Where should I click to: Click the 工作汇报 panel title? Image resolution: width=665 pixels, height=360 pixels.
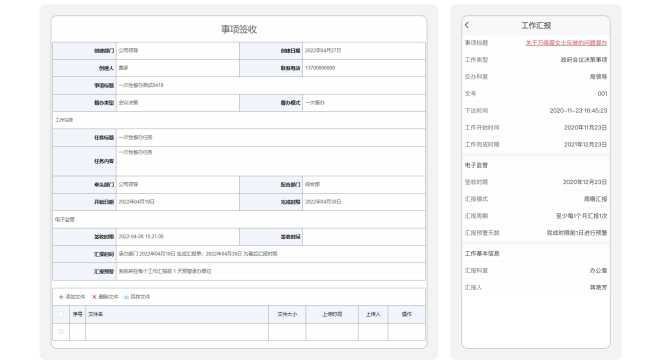[536, 25]
